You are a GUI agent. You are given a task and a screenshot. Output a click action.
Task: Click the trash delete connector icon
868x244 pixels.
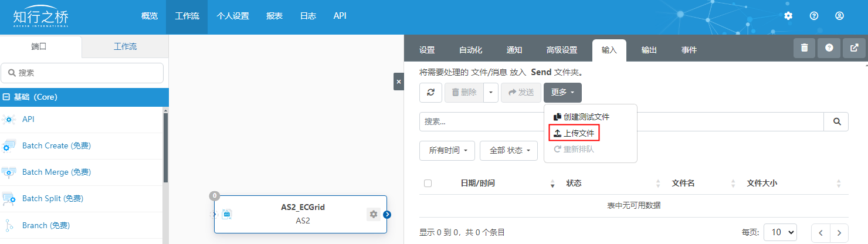coord(804,48)
